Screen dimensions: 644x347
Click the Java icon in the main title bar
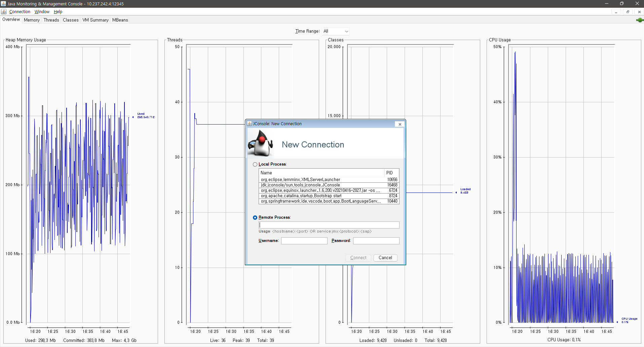3,4
